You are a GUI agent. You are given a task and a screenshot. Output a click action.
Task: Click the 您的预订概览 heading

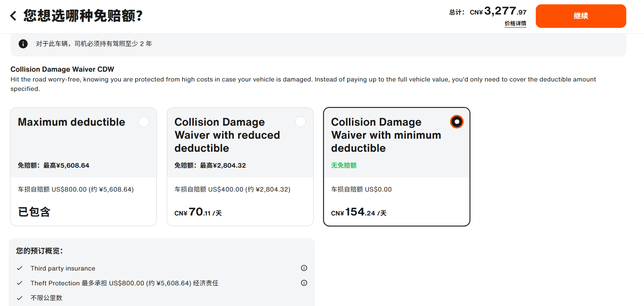[x=39, y=251]
